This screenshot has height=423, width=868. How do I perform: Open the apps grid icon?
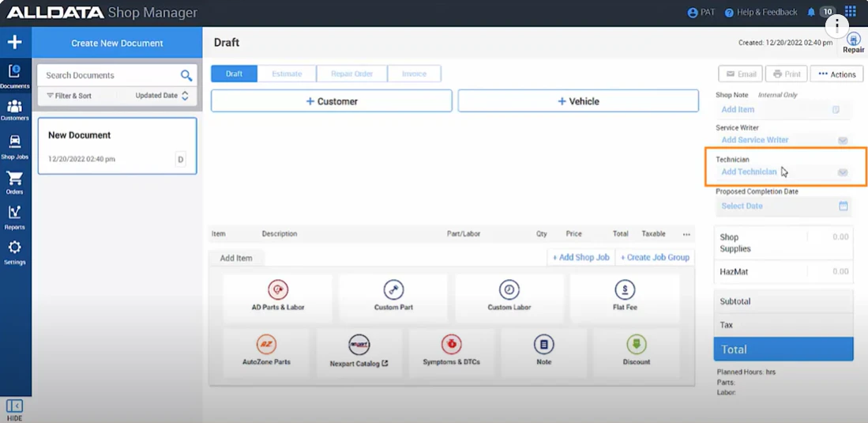(851, 12)
